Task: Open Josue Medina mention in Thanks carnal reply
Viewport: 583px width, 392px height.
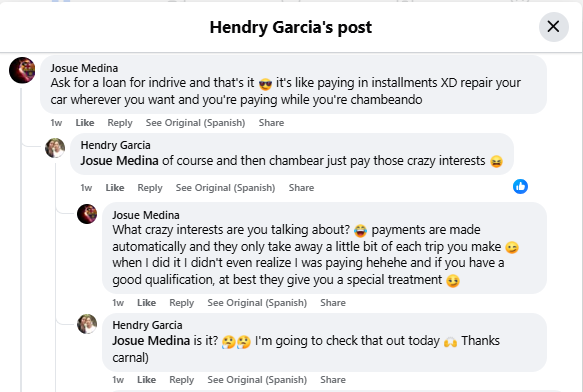Action: (151, 341)
